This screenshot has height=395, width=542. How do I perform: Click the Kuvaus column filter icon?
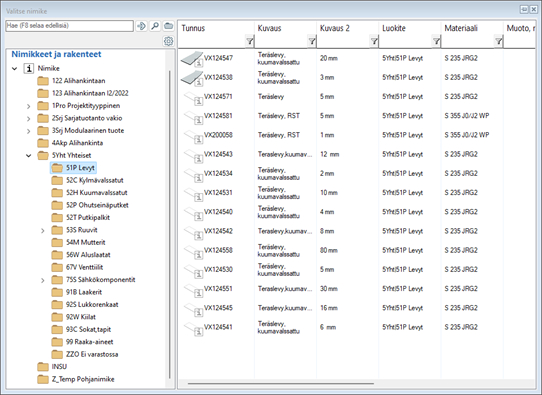[311, 41]
